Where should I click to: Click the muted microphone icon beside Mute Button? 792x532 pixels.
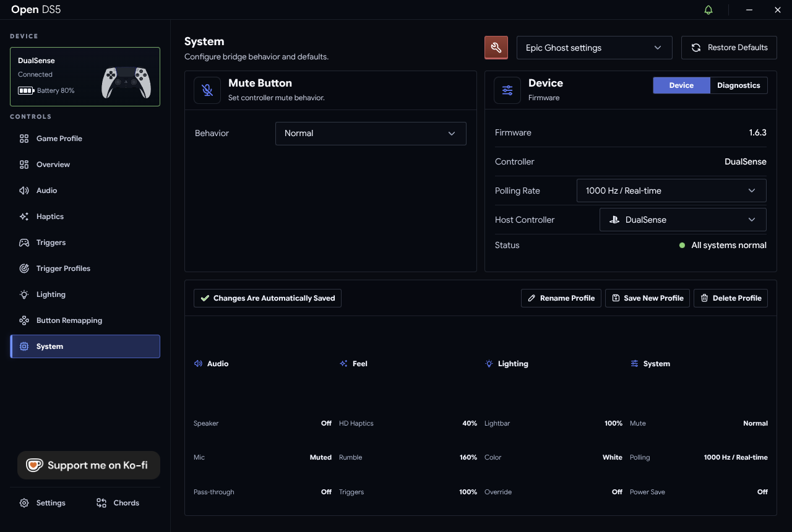coord(207,90)
